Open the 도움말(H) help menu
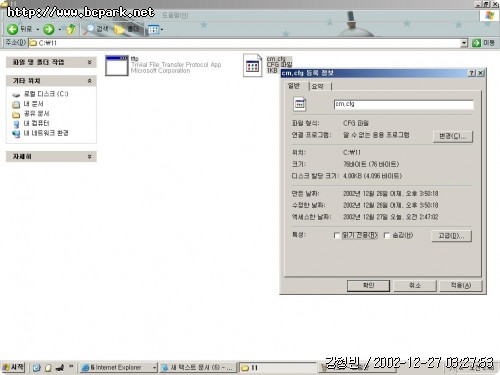This screenshot has height=375, width=500. (175, 15)
